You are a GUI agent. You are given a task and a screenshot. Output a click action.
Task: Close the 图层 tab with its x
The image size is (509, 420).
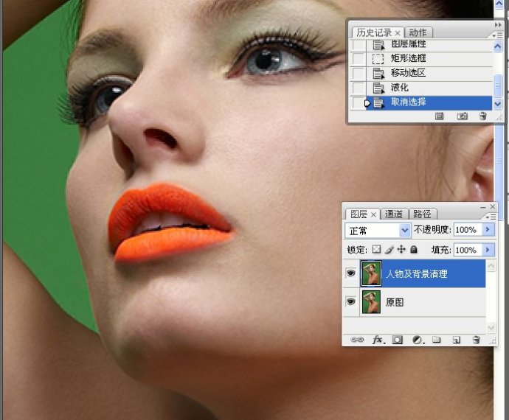tap(373, 214)
